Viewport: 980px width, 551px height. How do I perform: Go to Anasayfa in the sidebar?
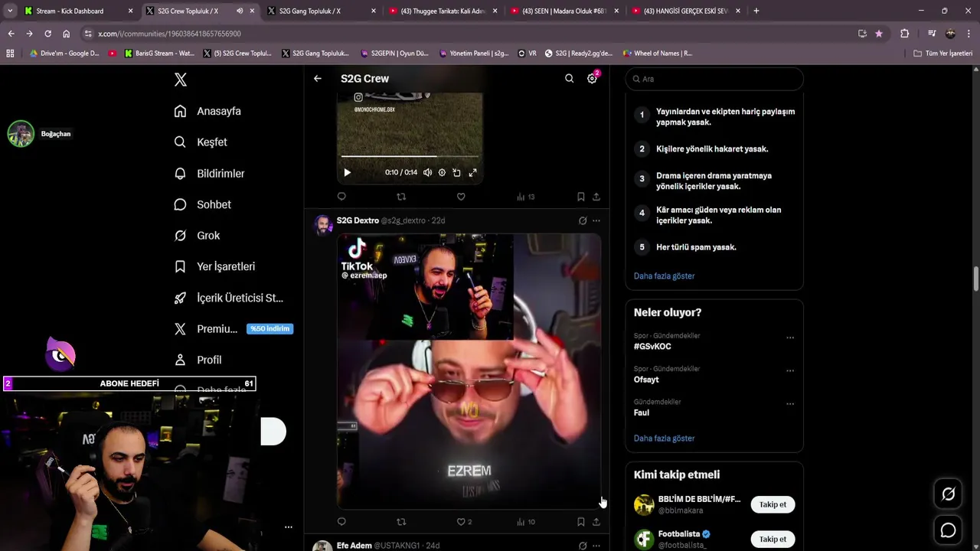[207, 111]
